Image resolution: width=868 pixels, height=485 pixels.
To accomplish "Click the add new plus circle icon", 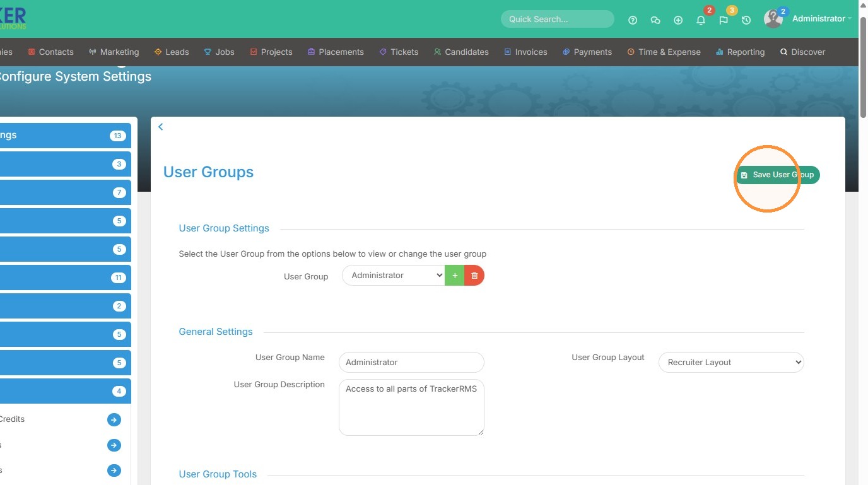I will (678, 20).
